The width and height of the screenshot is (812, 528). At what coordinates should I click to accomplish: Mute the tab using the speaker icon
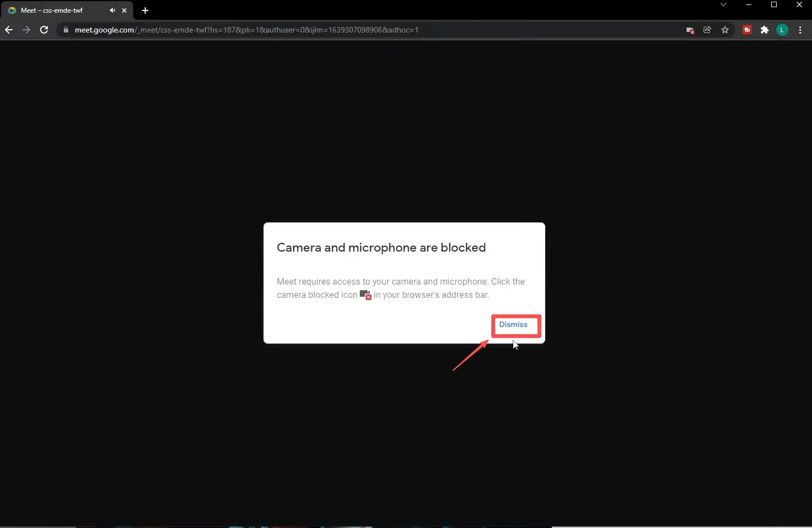pos(112,10)
